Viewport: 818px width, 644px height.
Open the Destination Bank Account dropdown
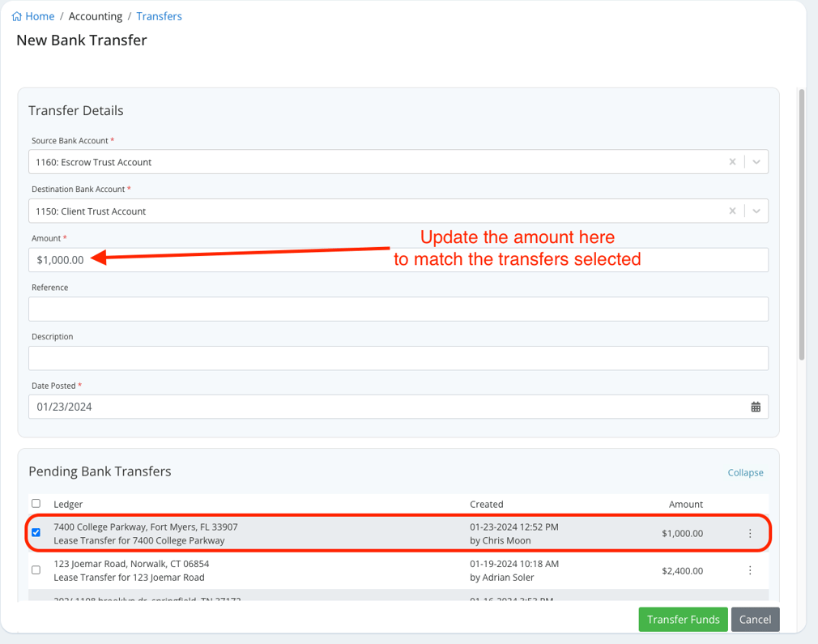756,211
